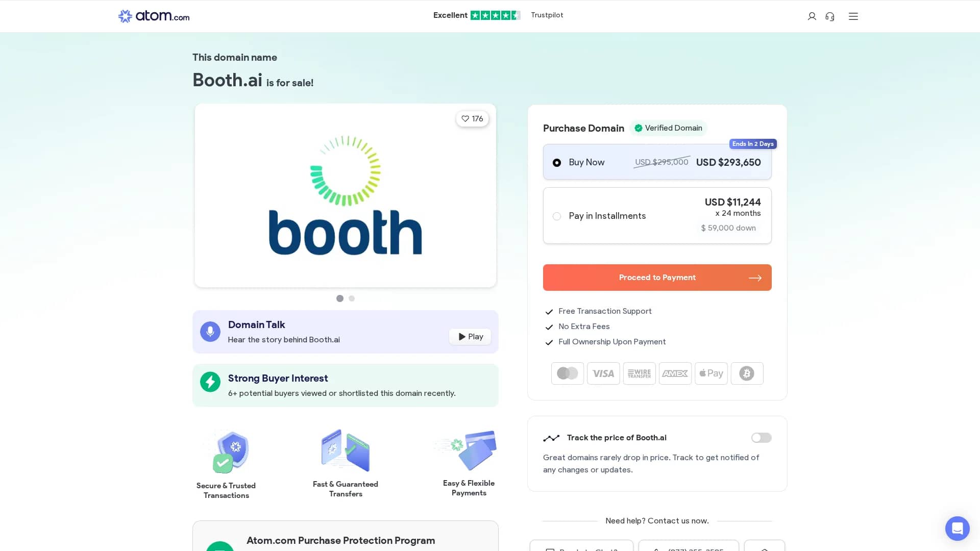
Task: Click the Verified Domain badge
Action: click(668, 128)
